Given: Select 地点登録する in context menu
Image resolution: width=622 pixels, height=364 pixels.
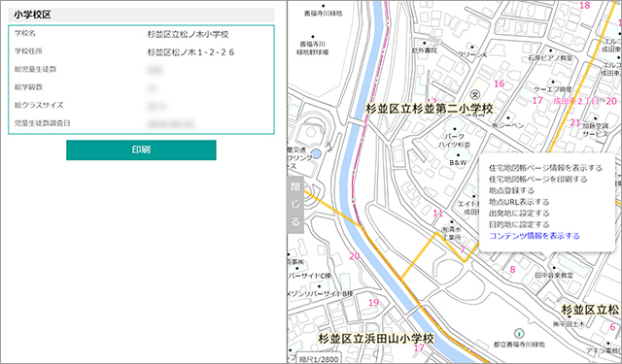Looking at the screenshot, I should 511,190.
